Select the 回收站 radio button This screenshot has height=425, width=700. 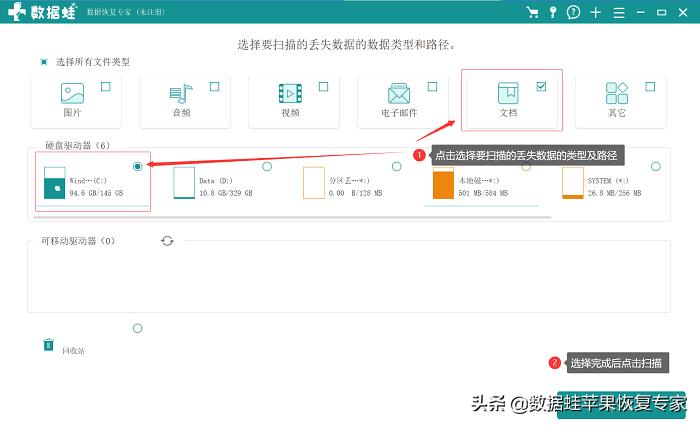138,329
